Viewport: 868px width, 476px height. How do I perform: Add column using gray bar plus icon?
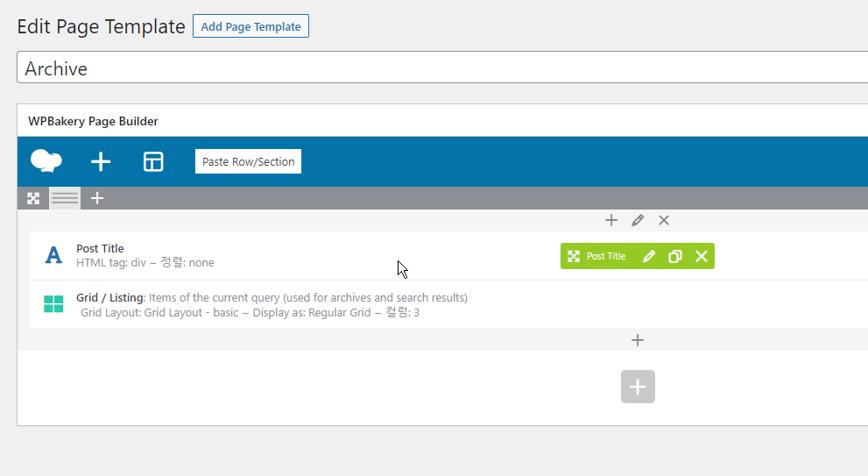tap(97, 198)
